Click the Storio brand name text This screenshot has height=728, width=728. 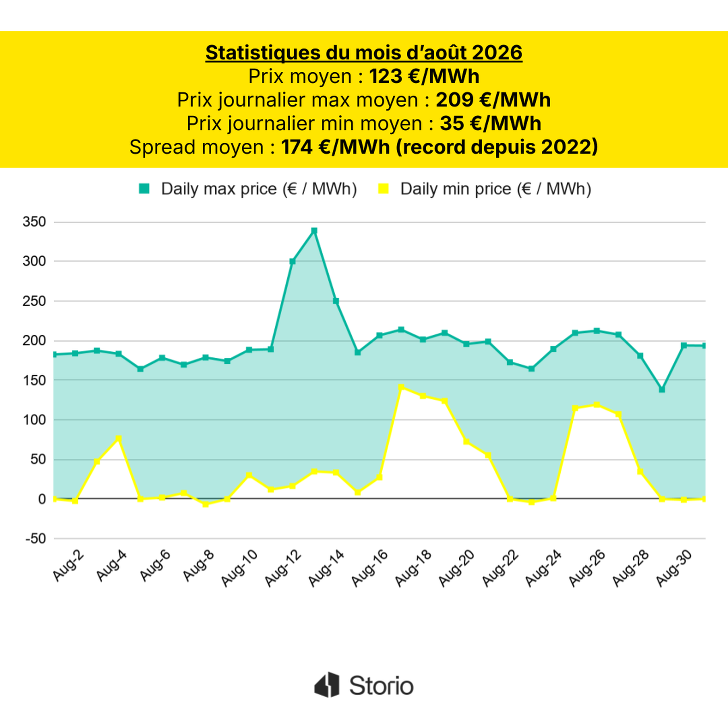381,685
